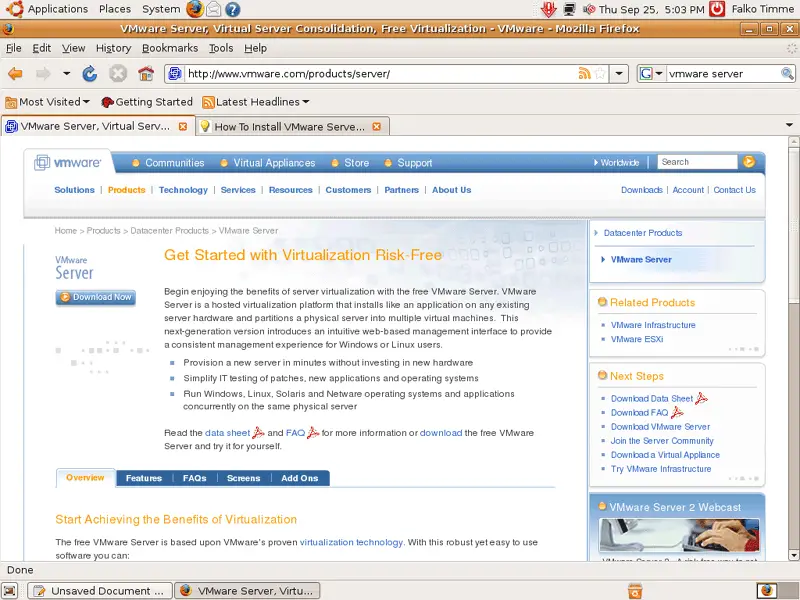Click the show desktop icon in bottom panel
Screen dimensions: 800x600
[x=10, y=591]
